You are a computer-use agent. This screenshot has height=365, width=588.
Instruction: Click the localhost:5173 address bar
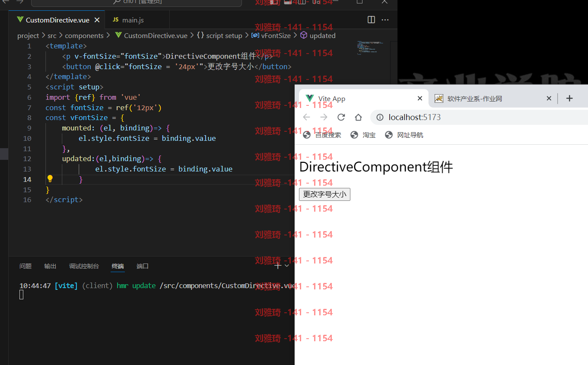[x=479, y=117]
